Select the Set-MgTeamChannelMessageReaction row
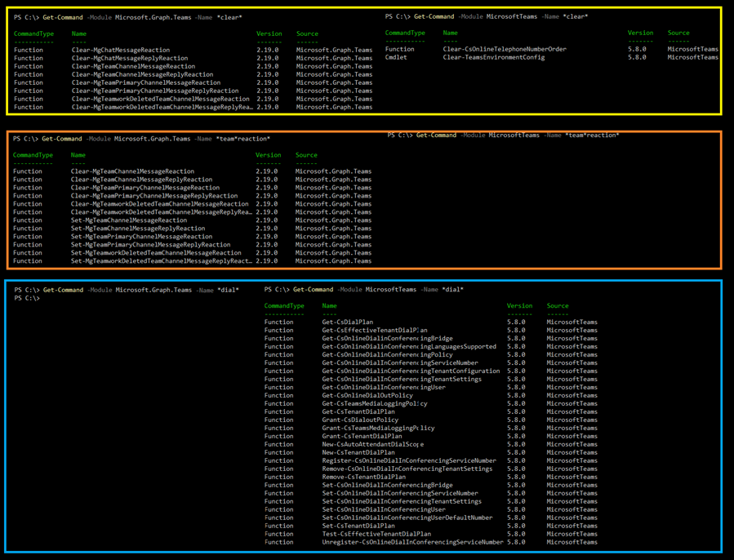The image size is (734, 560). point(193,220)
